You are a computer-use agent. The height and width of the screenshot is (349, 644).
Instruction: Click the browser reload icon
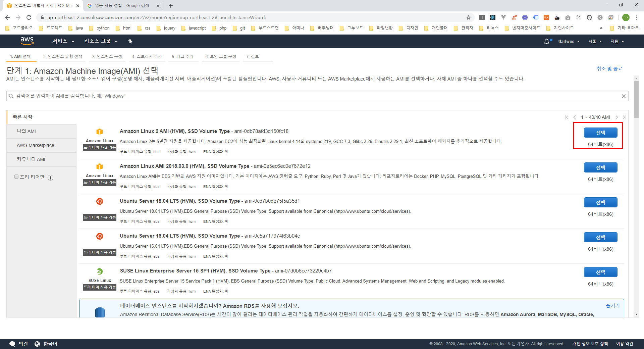(x=29, y=17)
